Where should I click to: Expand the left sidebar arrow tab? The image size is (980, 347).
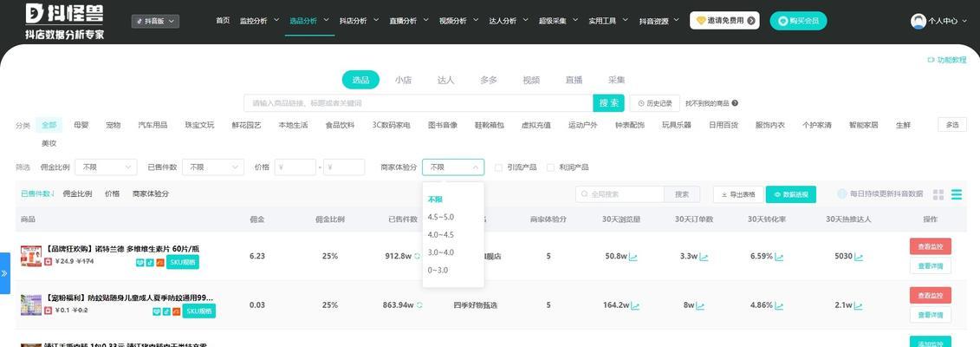click(5, 273)
